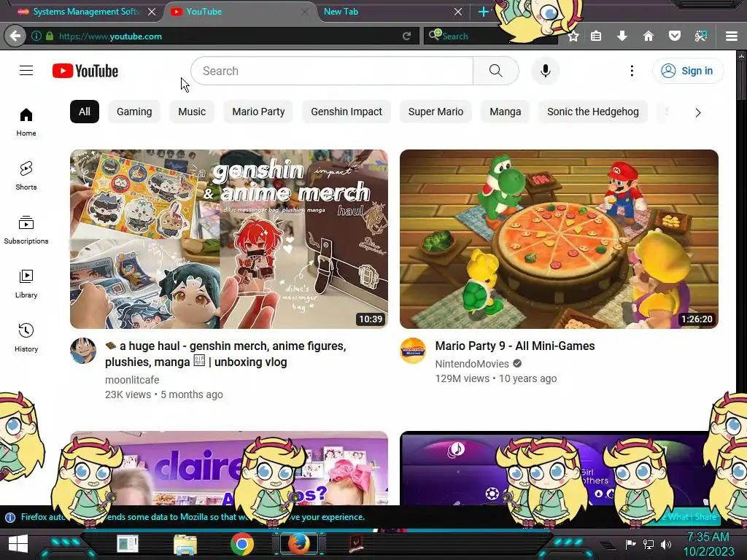The image size is (747, 560).
Task: Filter by the Manga chip
Action: tap(505, 112)
